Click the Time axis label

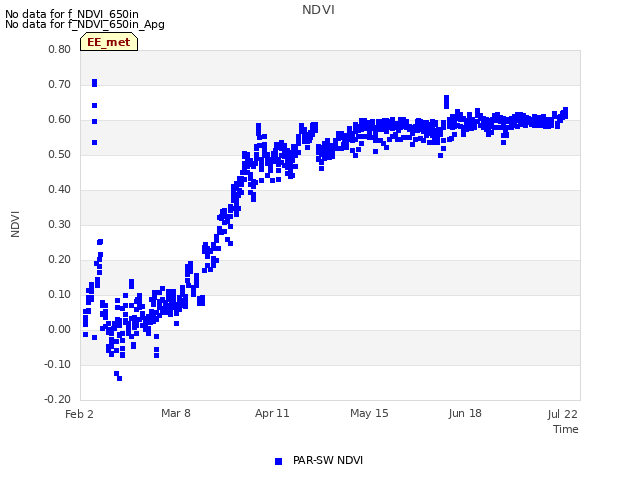pos(566,429)
